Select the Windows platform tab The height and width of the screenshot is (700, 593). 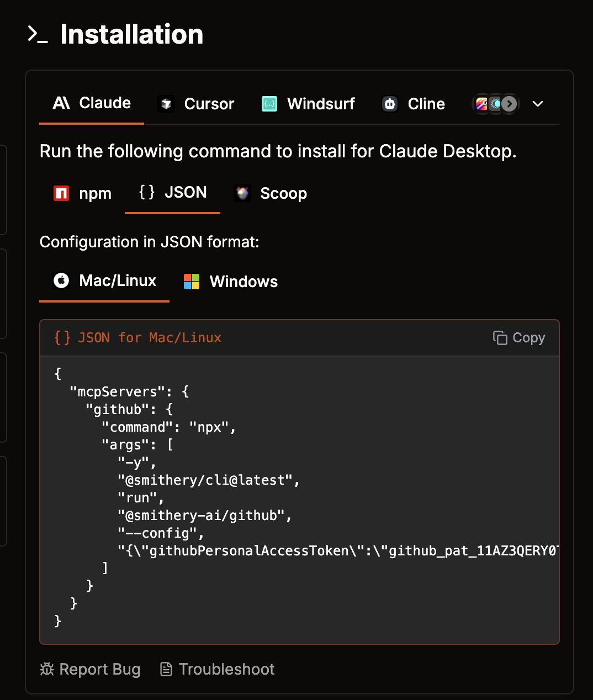click(231, 282)
